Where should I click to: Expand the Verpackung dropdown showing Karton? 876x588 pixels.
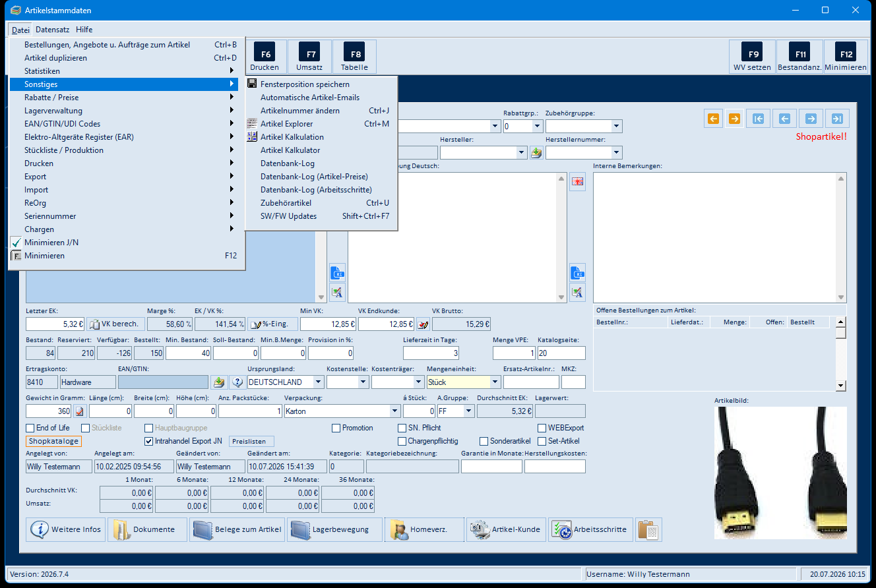pos(394,411)
